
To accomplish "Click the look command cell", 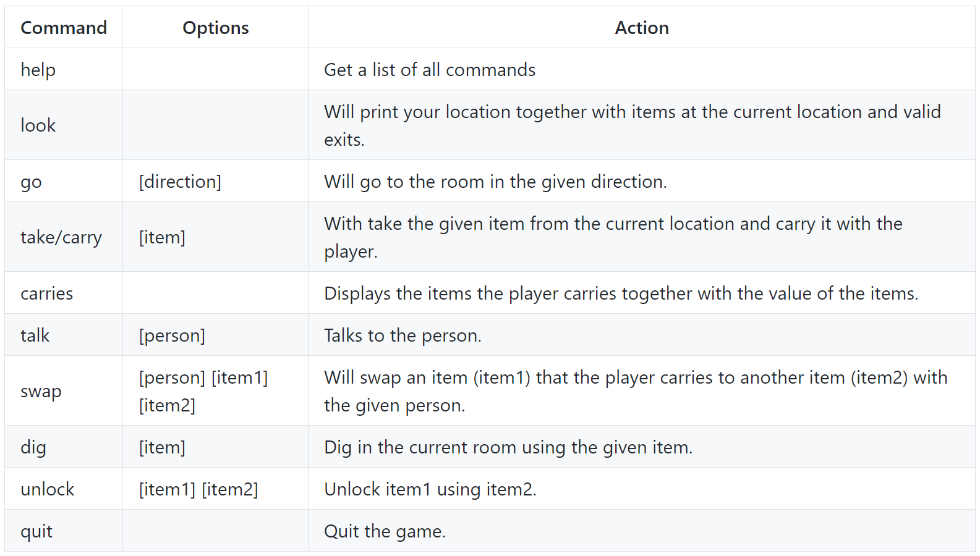I will point(38,125).
